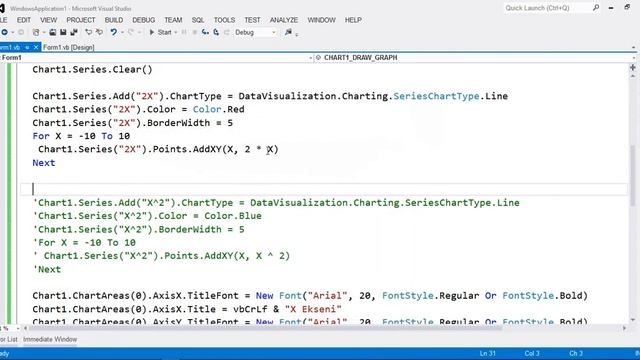Click the Quick Launch search magnifier icon

(596, 8)
